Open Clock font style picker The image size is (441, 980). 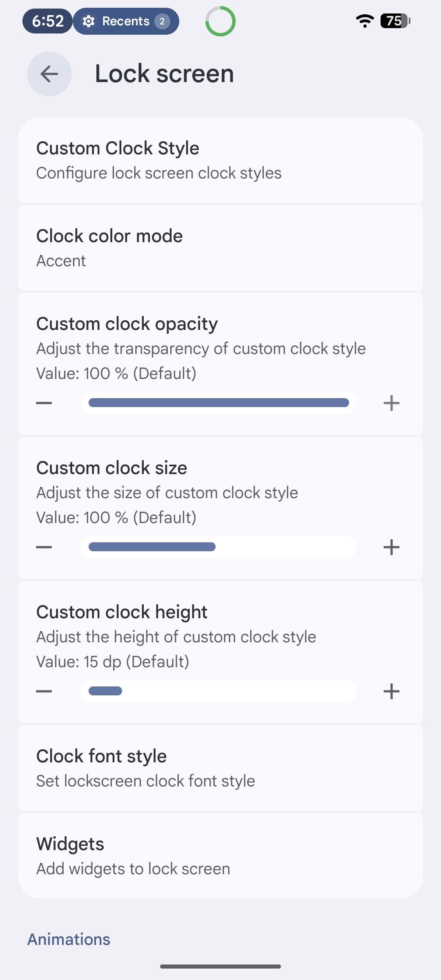220,768
